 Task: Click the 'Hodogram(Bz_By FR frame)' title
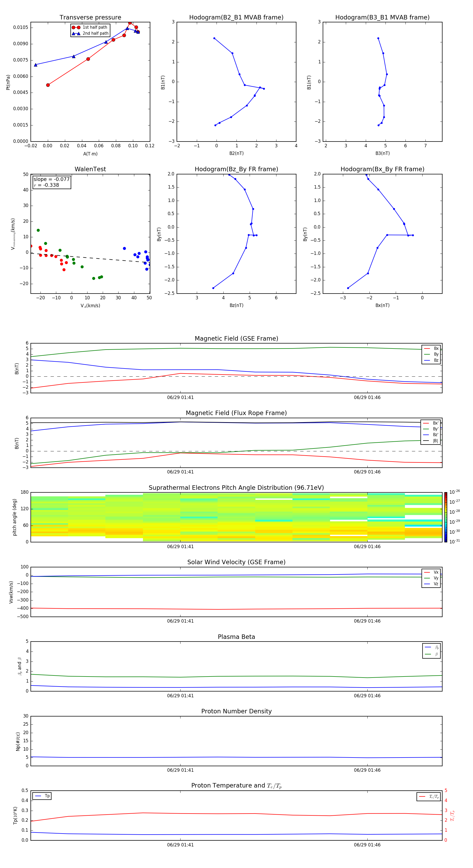coord(236,169)
